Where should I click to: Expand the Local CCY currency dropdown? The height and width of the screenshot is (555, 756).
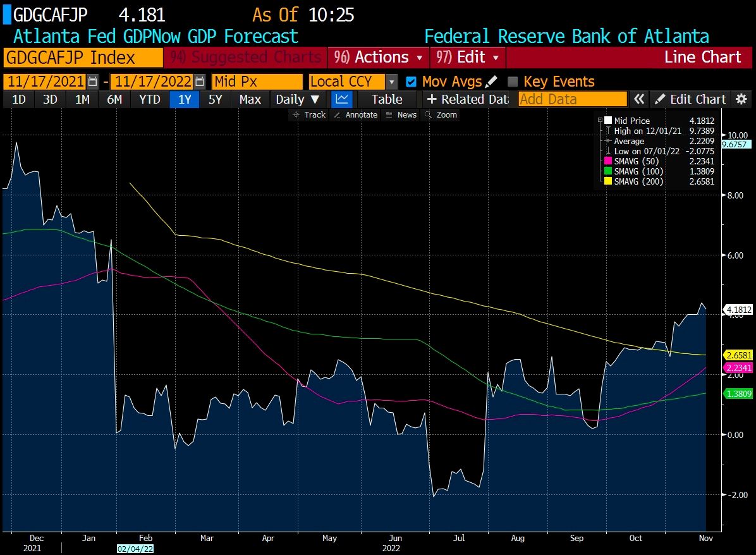(392, 82)
